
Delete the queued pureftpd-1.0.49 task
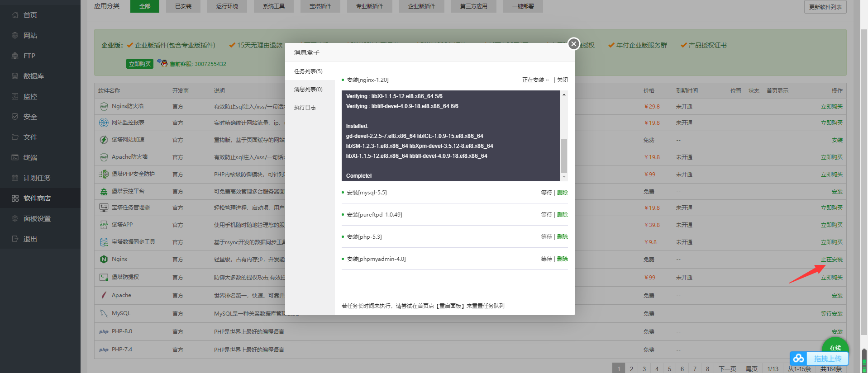563,214
